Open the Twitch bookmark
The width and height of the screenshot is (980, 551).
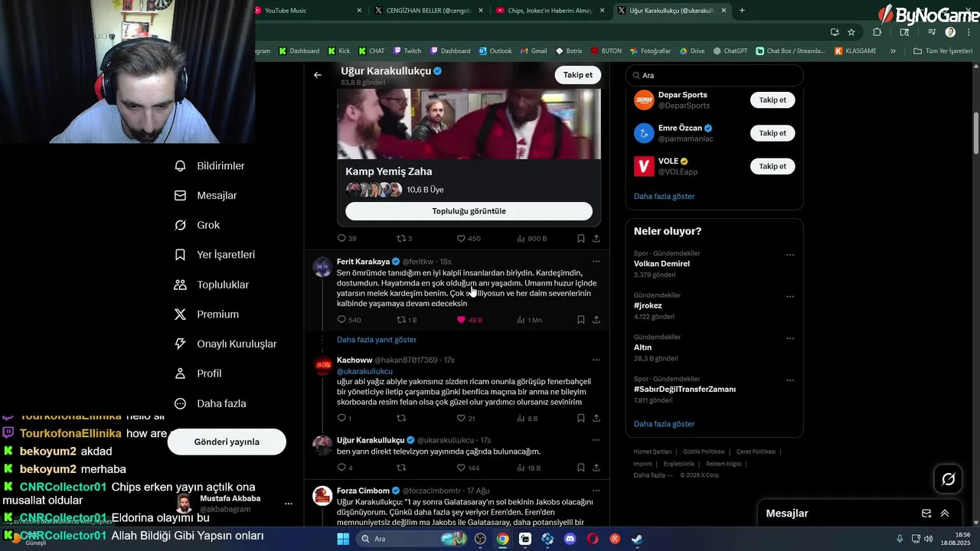pos(407,51)
